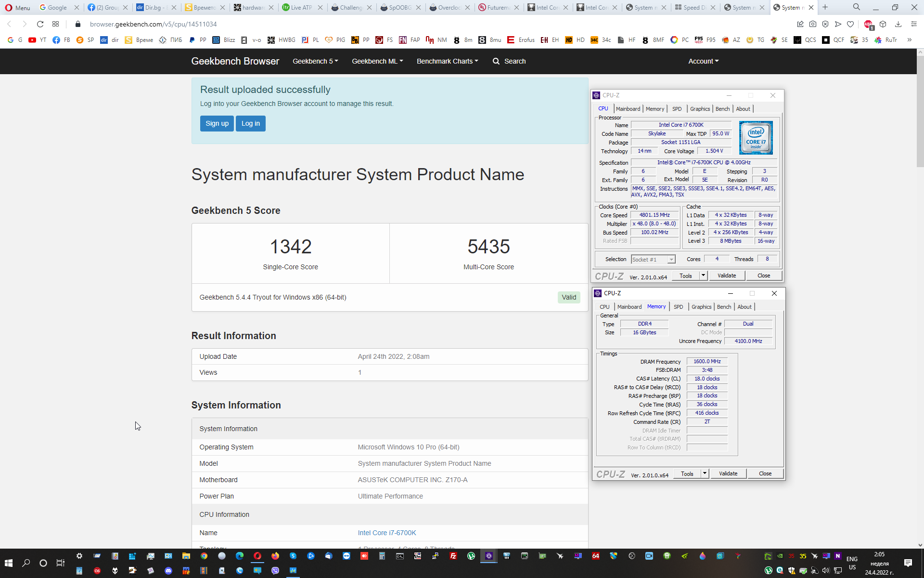Screen dimensions: 924x578
Task: Click the Opera snapshot camera icon
Action: 813,24
